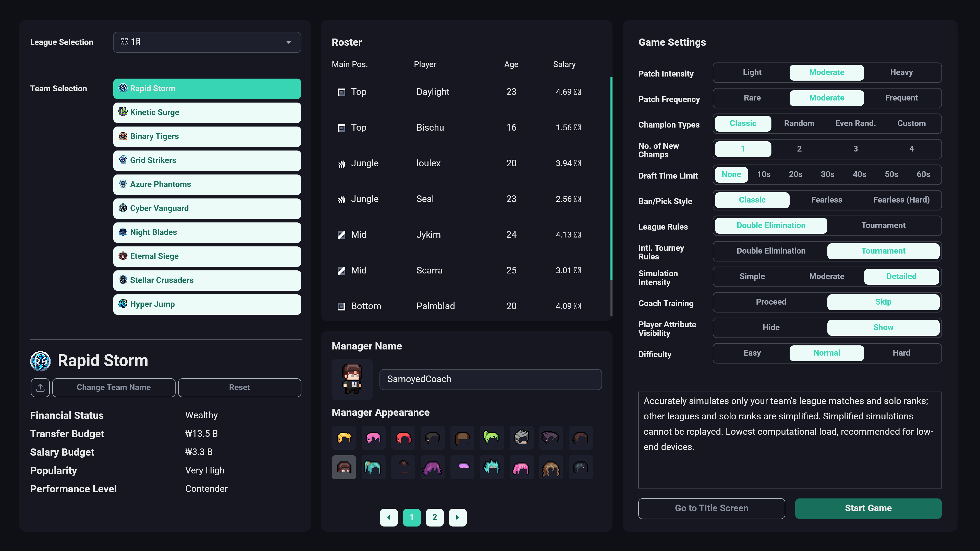Screen dimensions: 980x551
Task: Go to next appearance page arrow
Action: [458, 517]
